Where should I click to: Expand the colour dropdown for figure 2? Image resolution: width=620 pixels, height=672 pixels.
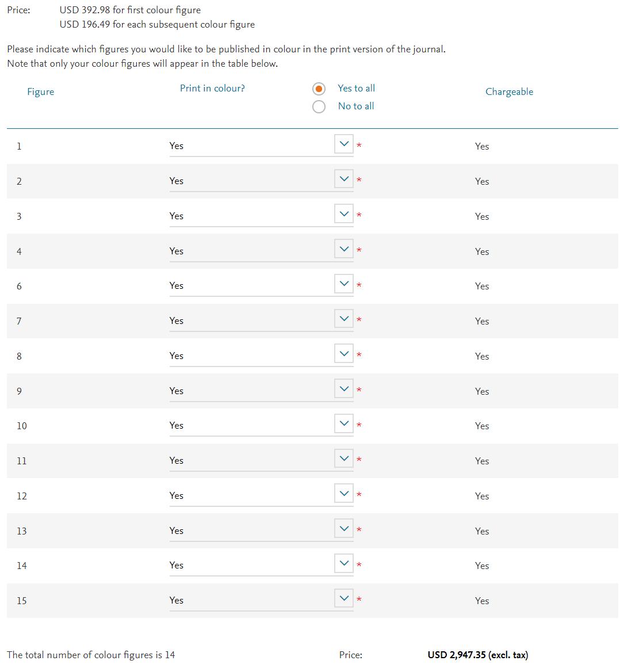coord(344,179)
